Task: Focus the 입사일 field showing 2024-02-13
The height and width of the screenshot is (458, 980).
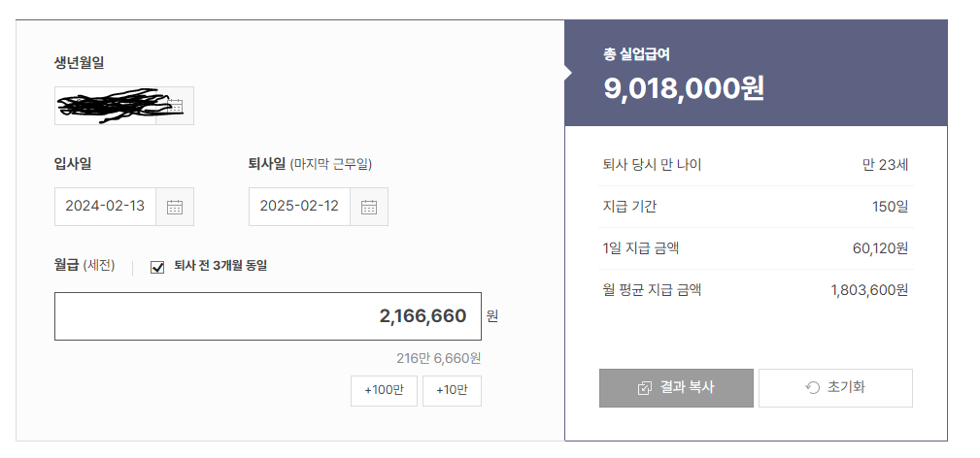Action: click(x=105, y=207)
